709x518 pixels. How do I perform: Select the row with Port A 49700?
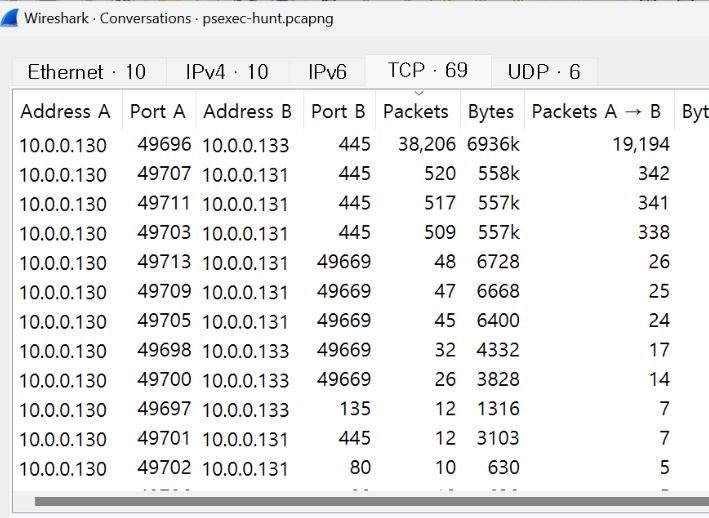coord(361,380)
